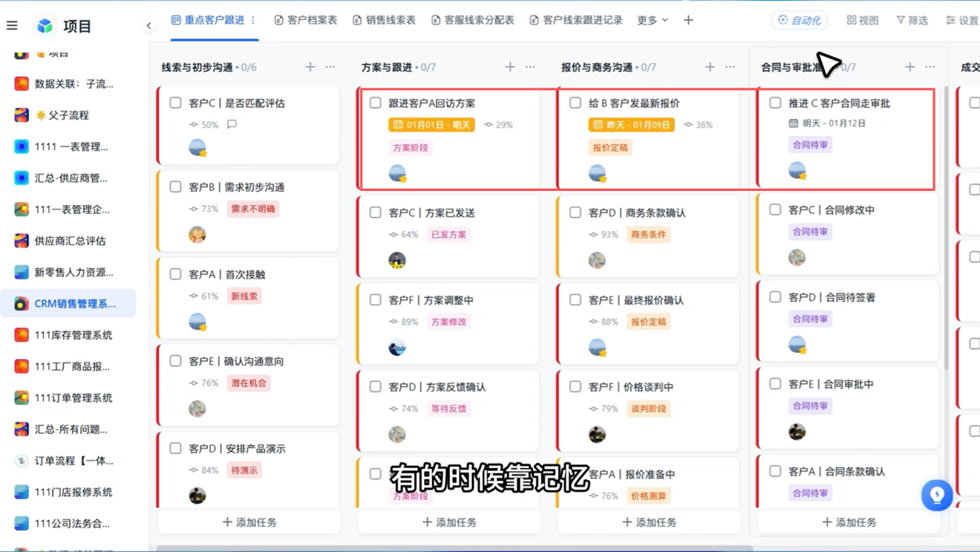
Task: Open CRM销售管理系统 in sidebar
Action: coord(68,303)
